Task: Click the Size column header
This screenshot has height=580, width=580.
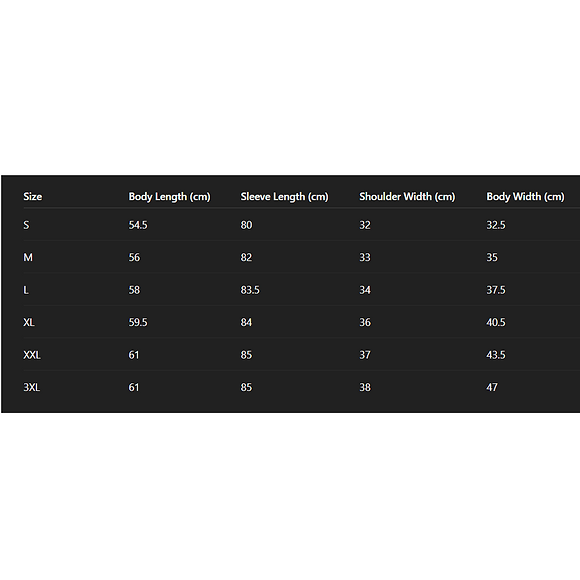Action: tap(33, 196)
